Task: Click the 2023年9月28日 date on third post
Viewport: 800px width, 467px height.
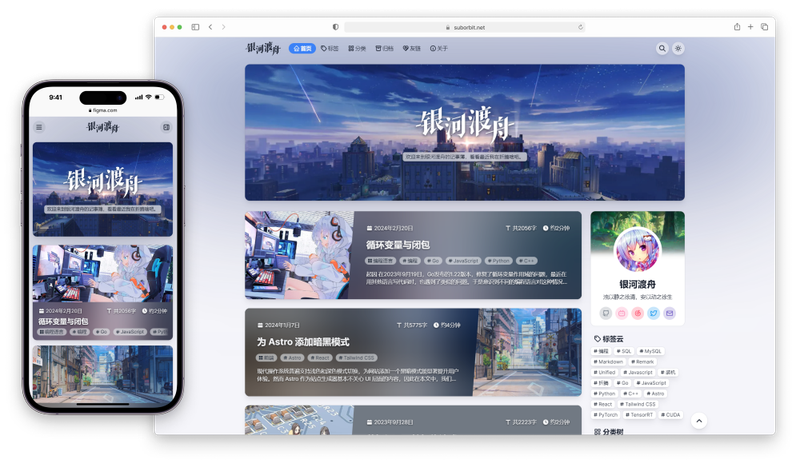Action: pos(390,422)
